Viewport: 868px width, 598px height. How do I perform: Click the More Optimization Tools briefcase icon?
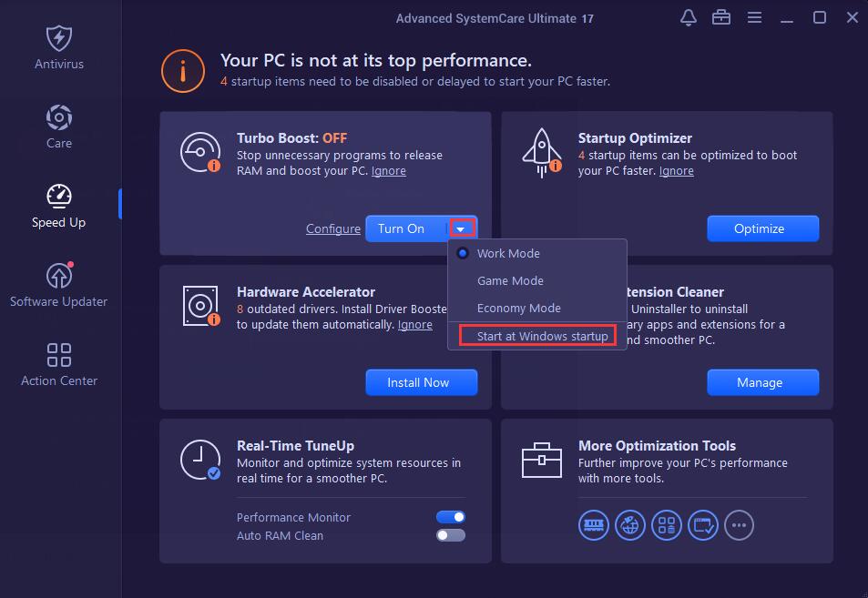pos(541,460)
